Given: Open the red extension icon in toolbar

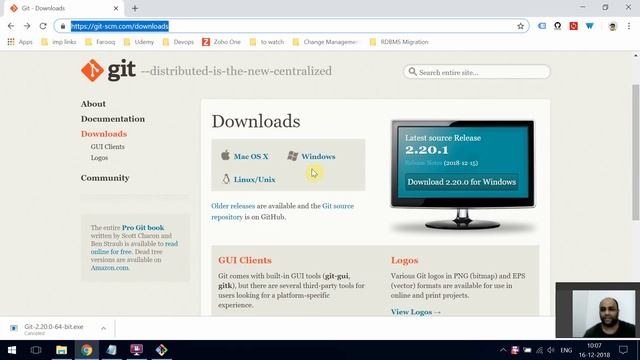Looking at the screenshot, I should pyautogui.click(x=573, y=26).
